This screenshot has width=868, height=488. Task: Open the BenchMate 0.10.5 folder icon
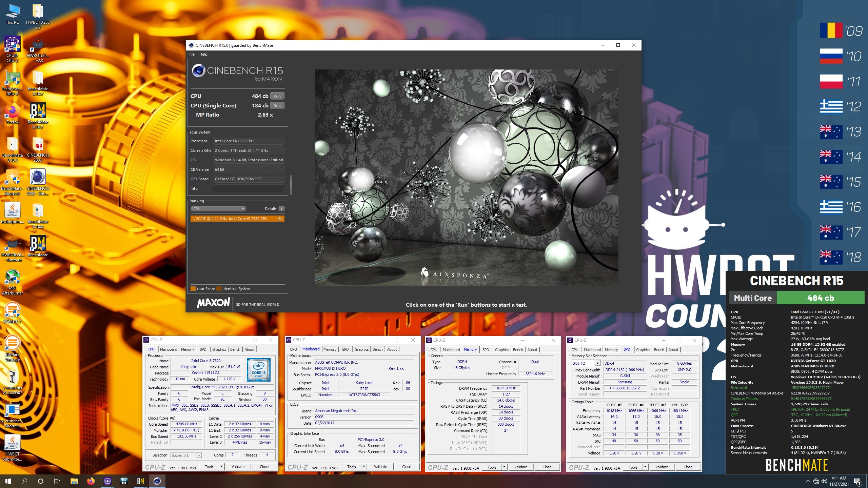pos(13,149)
